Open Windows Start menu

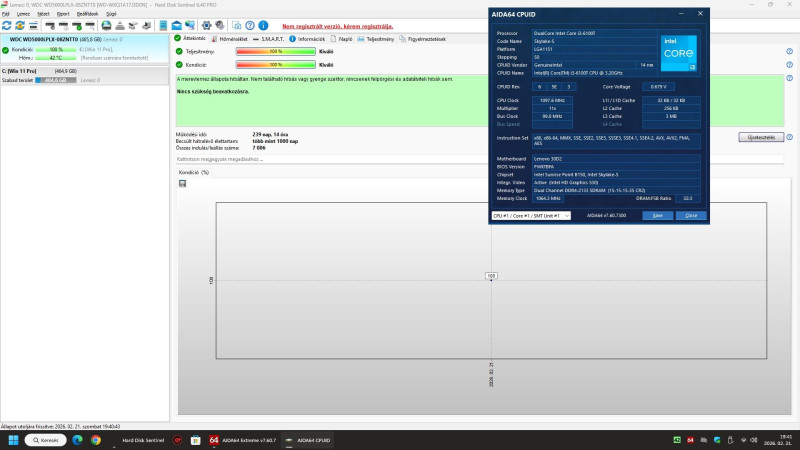(x=13, y=440)
